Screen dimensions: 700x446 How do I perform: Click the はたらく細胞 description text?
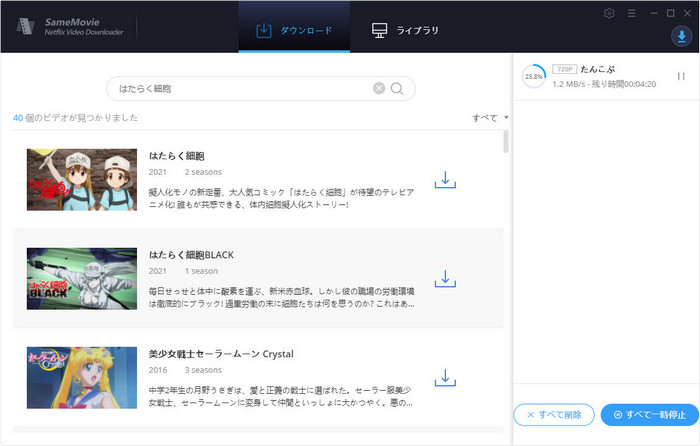pyautogui.click(x=281, y=198)
